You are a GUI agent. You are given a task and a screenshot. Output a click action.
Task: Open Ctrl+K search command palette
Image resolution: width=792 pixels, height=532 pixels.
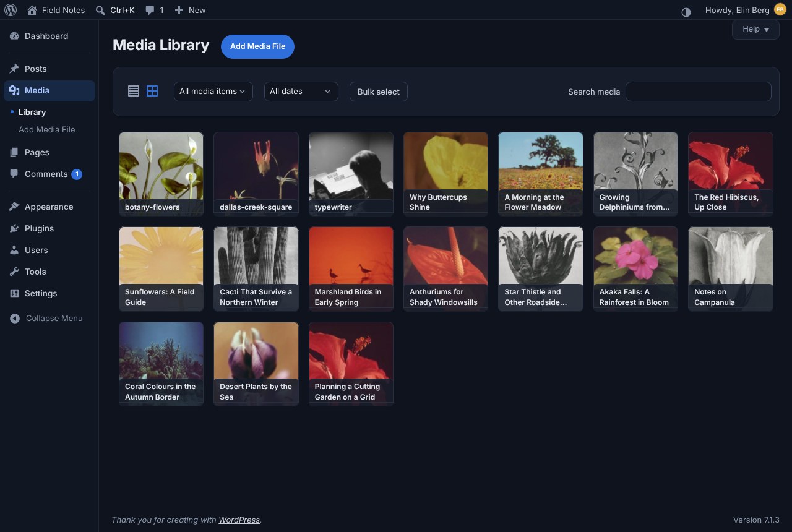(x=115, y=10)
